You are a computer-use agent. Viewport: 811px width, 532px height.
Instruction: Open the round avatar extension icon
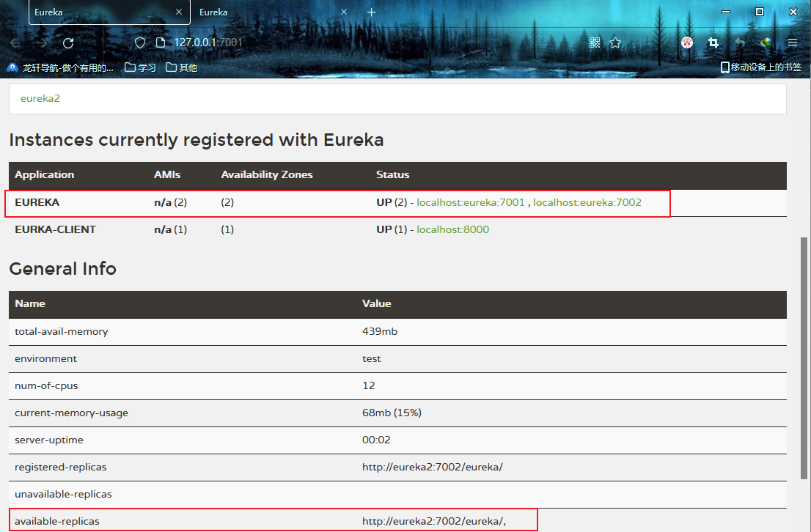(x=687, y=43)
